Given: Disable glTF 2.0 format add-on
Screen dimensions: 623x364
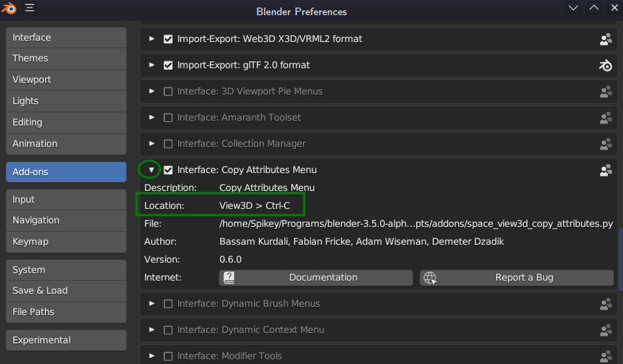Looking at the screenshot, I should 168,65.
